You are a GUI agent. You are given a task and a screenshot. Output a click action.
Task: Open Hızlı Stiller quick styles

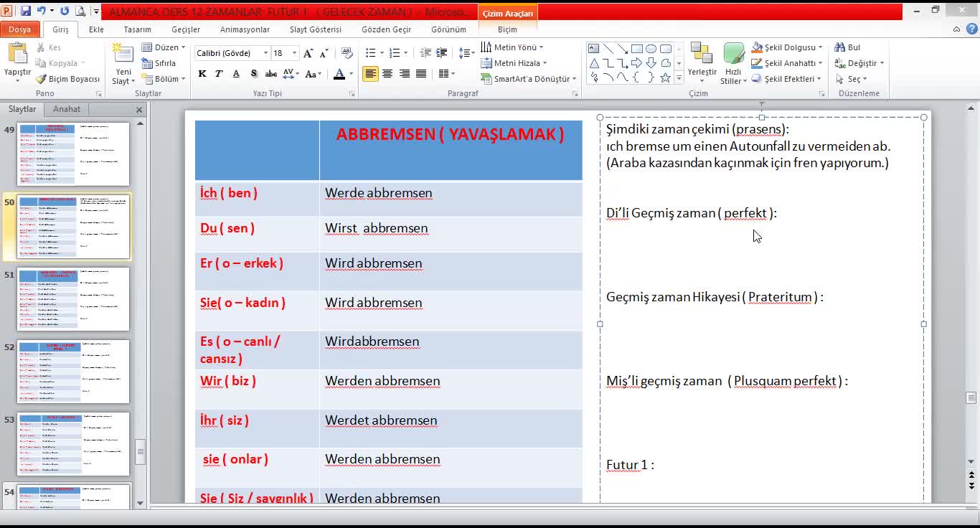pos(733,64)
